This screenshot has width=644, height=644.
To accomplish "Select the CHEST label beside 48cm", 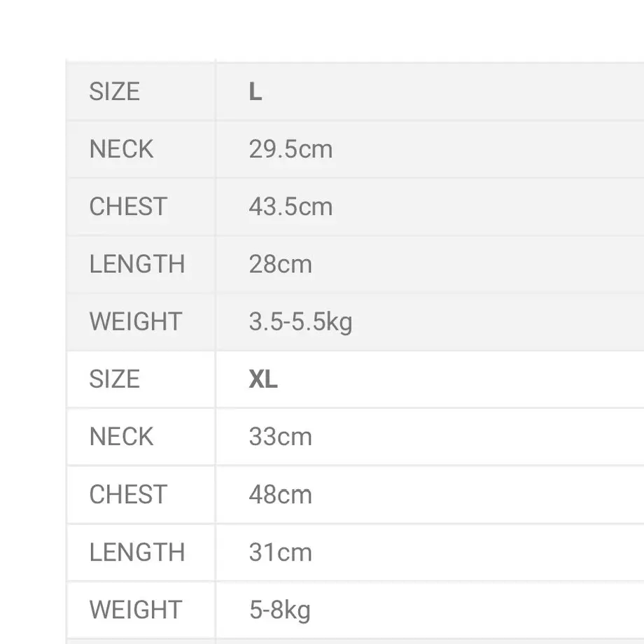I will 128,494.
